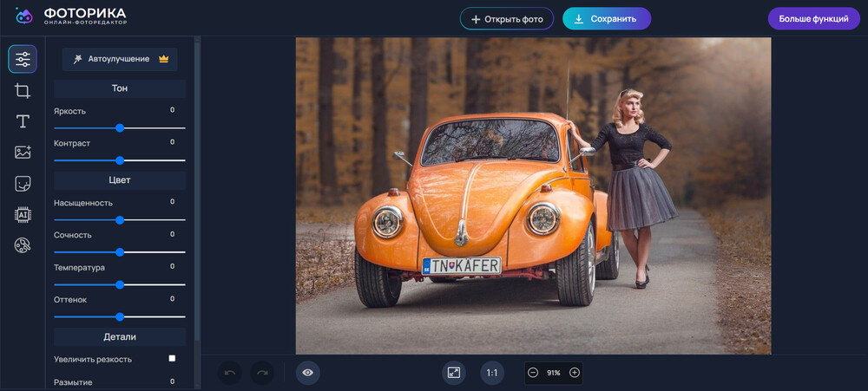
Task: Click the Цвет section header
Action: coord(120,180)
